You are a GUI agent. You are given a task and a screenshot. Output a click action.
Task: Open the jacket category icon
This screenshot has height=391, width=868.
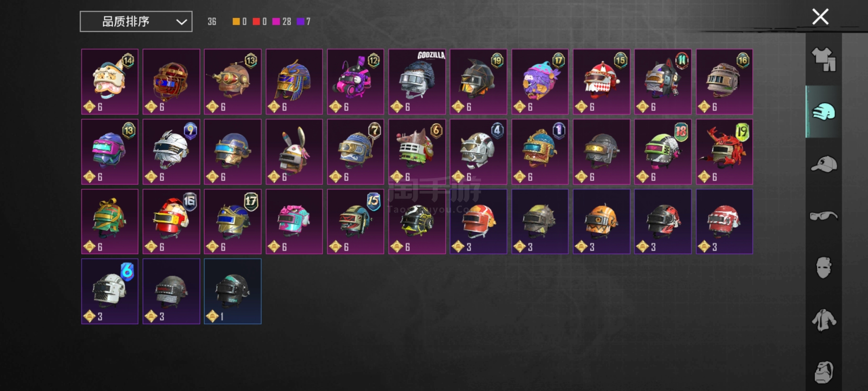[824, 320]
